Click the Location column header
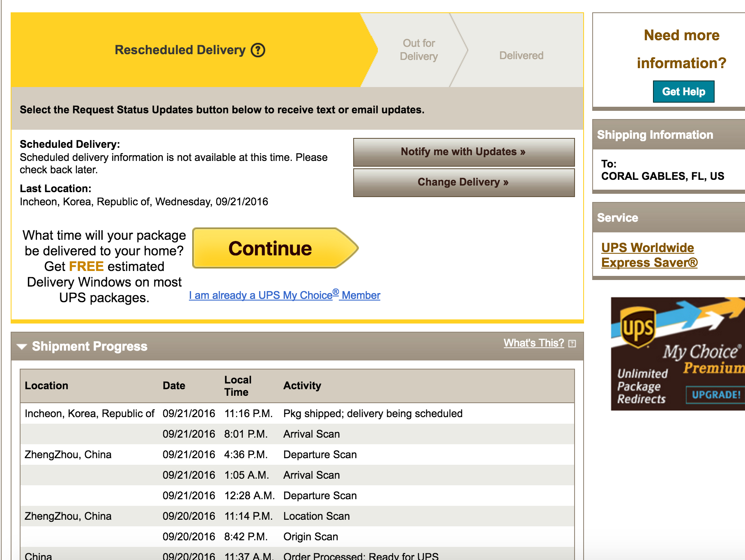Screen dimensions: 745x560 [46, 386]
